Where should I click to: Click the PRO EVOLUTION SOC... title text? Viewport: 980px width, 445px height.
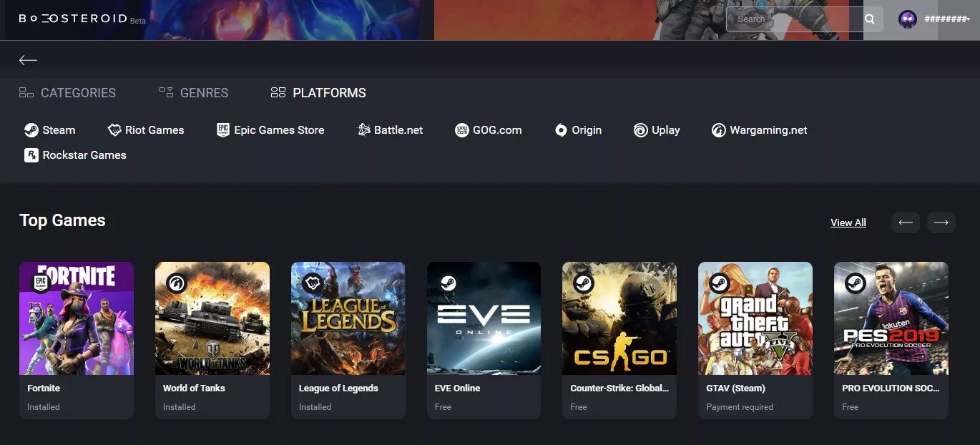[x=891, y=388]
